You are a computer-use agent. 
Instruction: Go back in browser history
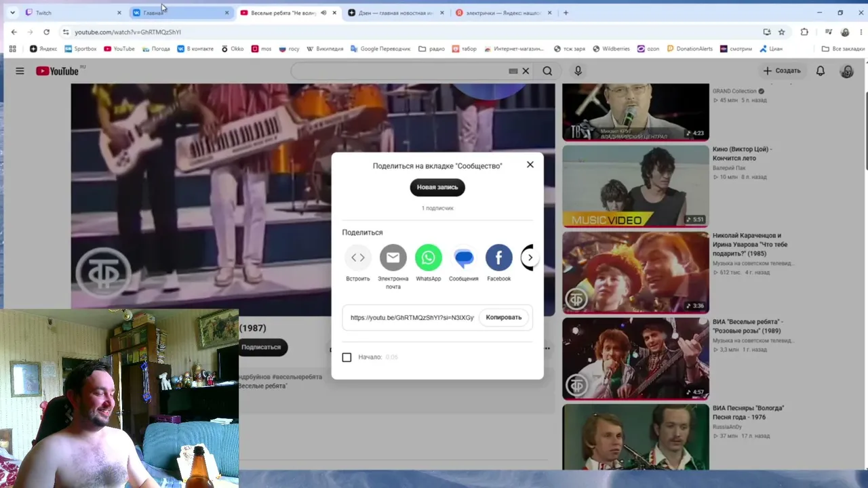(14, 32)
